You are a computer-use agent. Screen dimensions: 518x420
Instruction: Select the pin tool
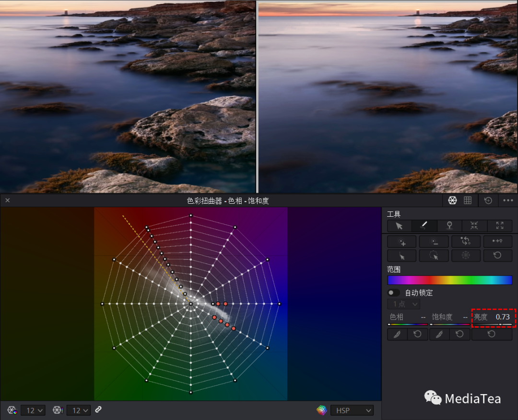tap(449, 226)
